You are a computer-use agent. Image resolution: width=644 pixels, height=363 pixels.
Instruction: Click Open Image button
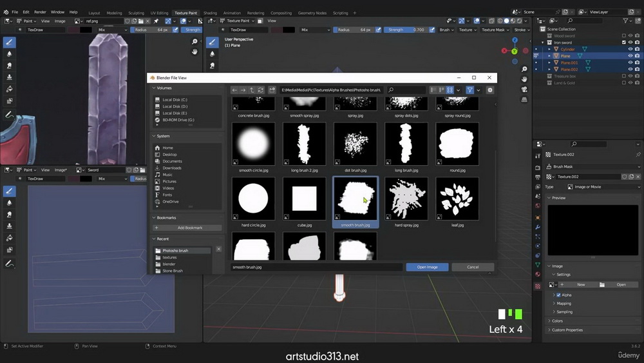point(427,267)
